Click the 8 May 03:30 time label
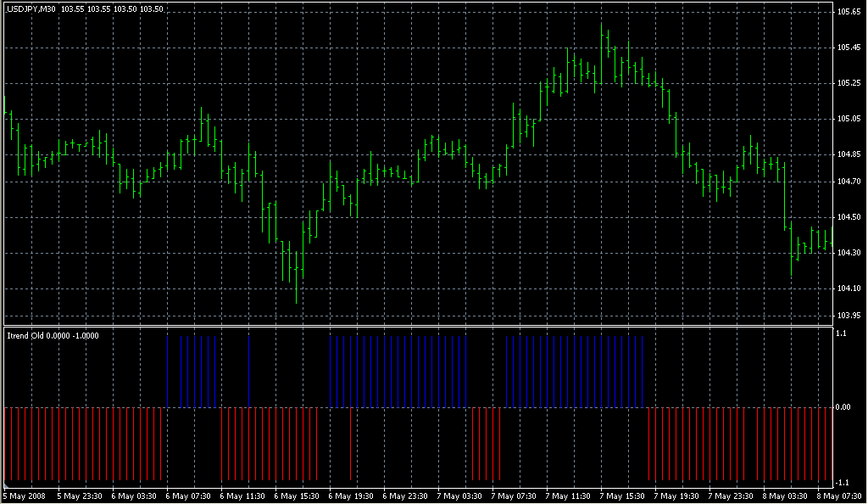 tap(785, 496)
